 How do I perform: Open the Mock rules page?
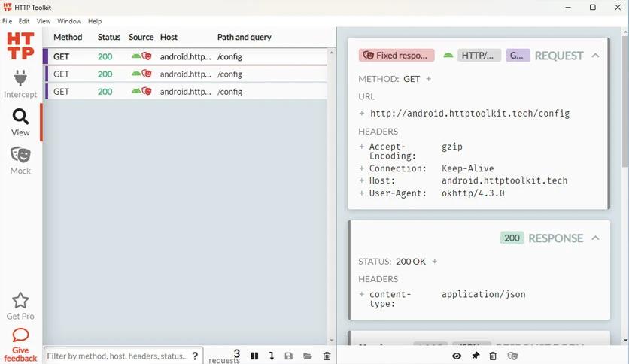click(20, 160)
